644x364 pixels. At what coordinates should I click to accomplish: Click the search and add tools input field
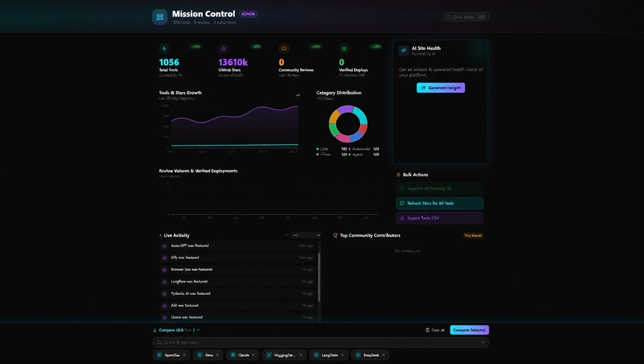pyautogui.click(x=320, y=342)
